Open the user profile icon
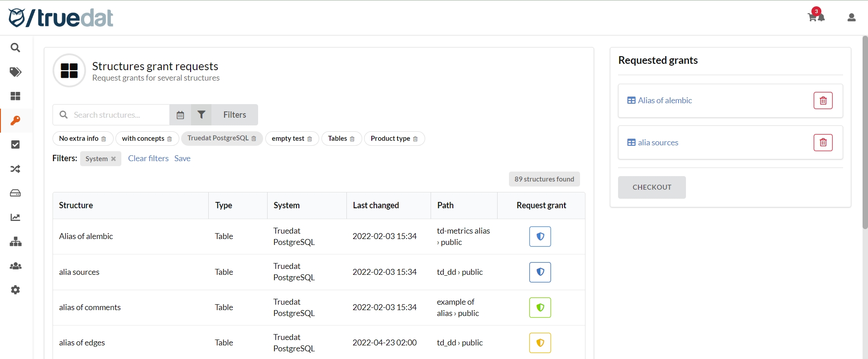 pos(851,18)
